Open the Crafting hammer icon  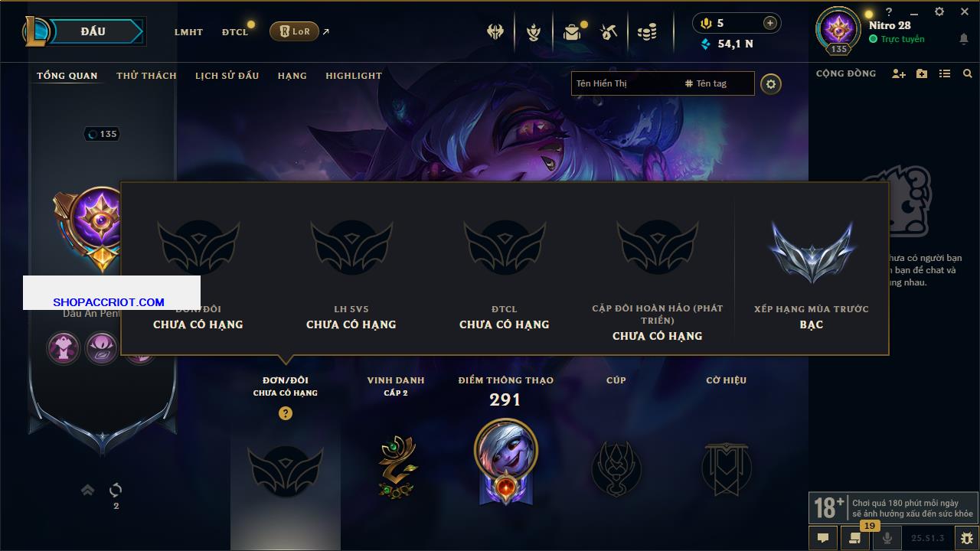(609, 32)
